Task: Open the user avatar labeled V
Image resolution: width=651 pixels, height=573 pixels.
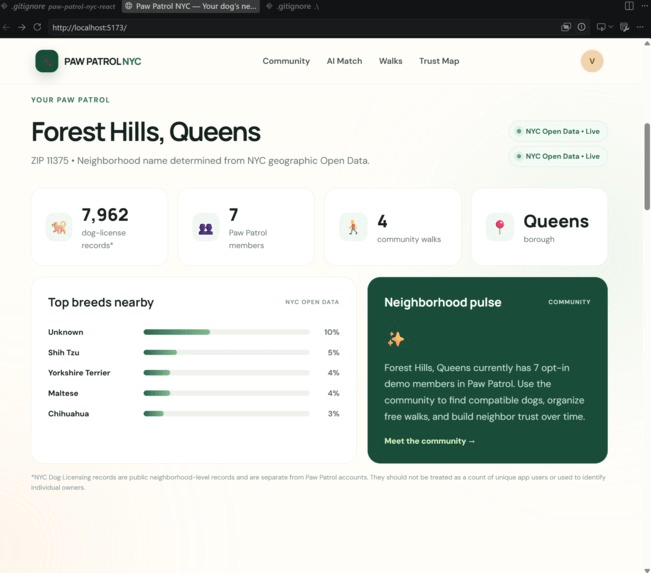Action: pos(592,61)
